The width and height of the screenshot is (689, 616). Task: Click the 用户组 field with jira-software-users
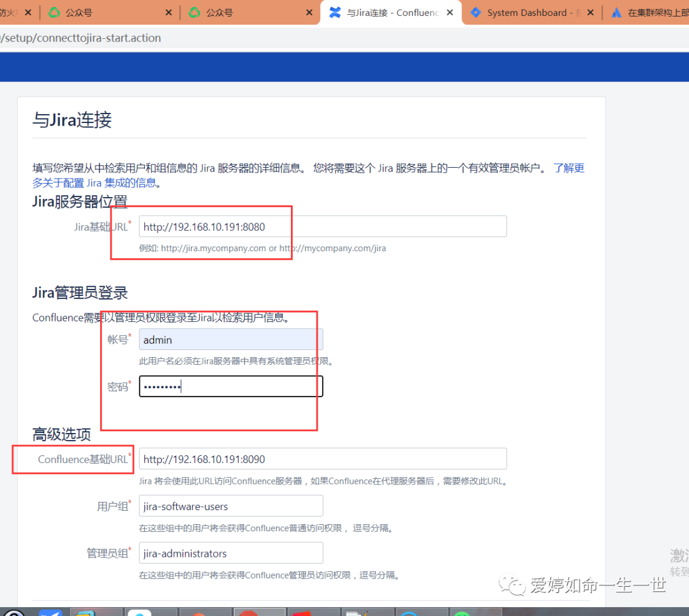231,506
